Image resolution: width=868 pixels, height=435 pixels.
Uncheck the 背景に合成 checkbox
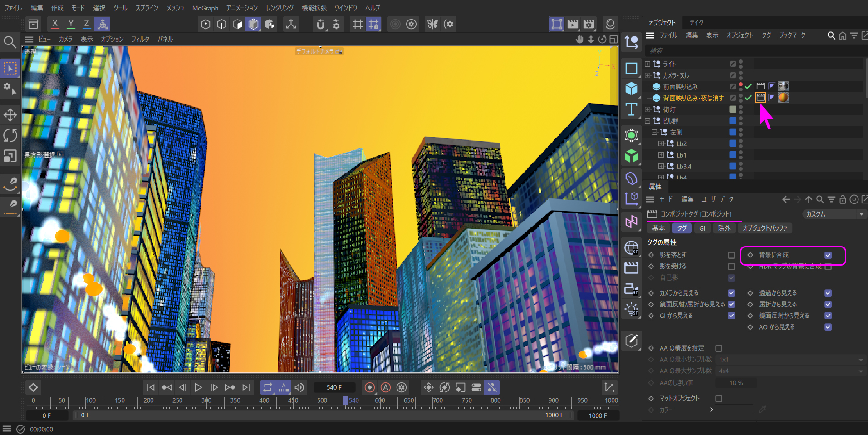(828, 255)
